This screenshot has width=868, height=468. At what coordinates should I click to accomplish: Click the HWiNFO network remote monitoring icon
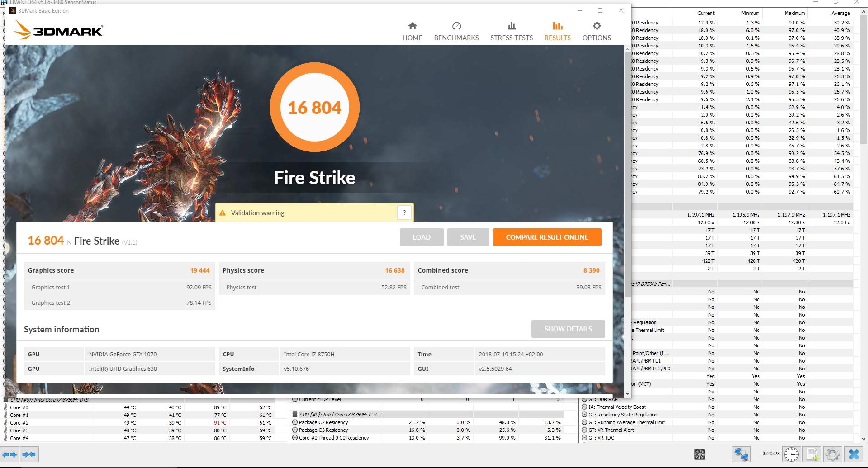click(741, 454)
